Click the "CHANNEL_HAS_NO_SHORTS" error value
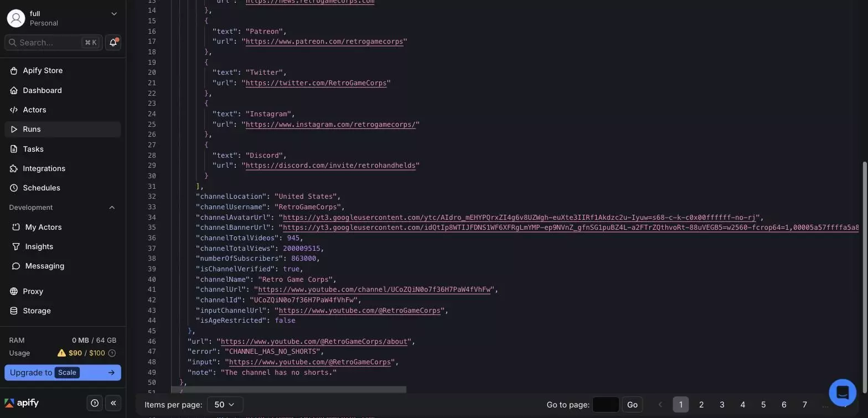This screenshot has height=418, width=868. (x=273, y=352)
